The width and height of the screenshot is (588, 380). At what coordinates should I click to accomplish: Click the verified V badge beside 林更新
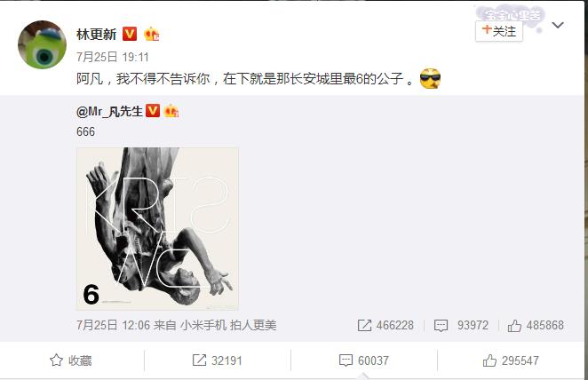[x=130, y=34]
